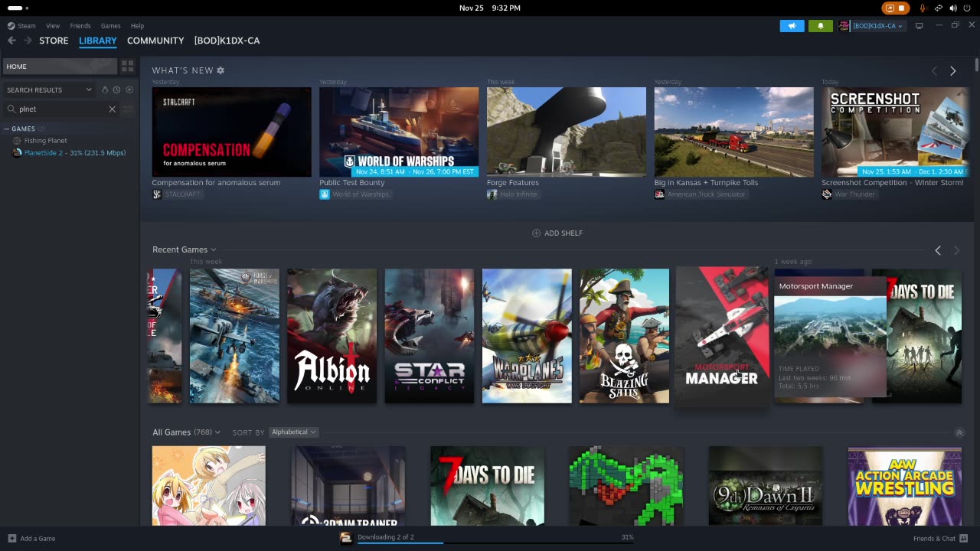Expand the Recent Games shelf dropdown
Screen dimensions: 980x551
coord(184,249)
